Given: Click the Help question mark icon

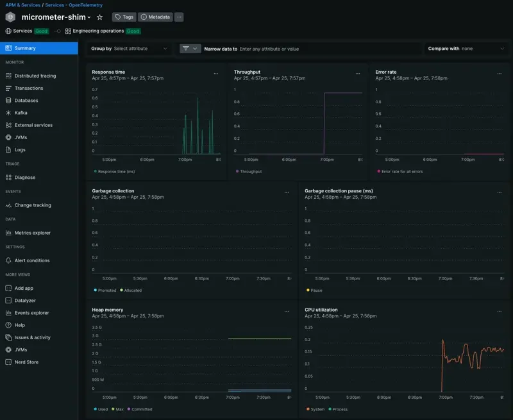Looking at the screenshot, I should 8,325.
